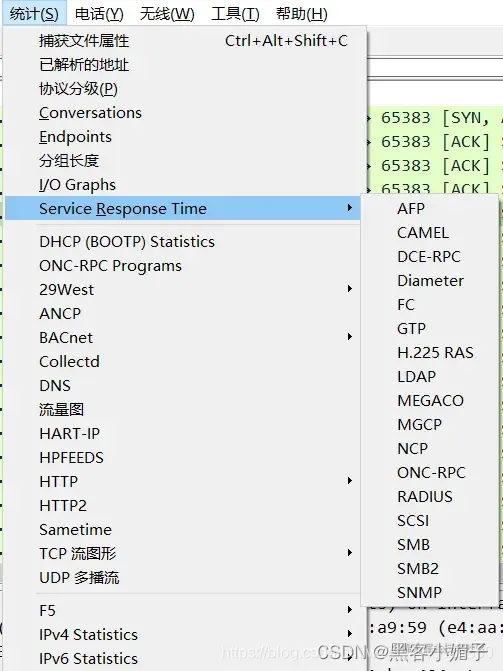This screenshot has height=671, width=503.
Task: Open Conversations statistics
Action: [x=183, y=113]
